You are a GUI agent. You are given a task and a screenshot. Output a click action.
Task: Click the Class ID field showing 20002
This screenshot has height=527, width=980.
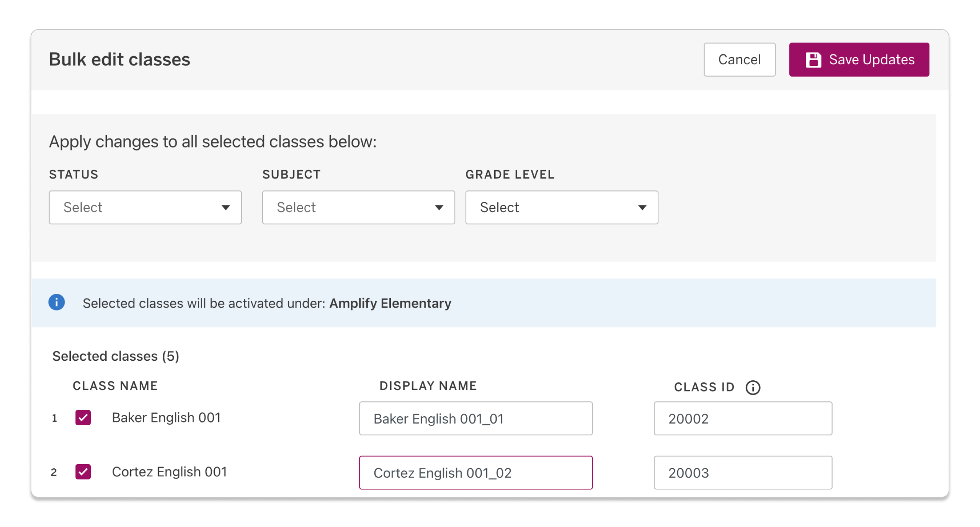click(x=743, y=418)
